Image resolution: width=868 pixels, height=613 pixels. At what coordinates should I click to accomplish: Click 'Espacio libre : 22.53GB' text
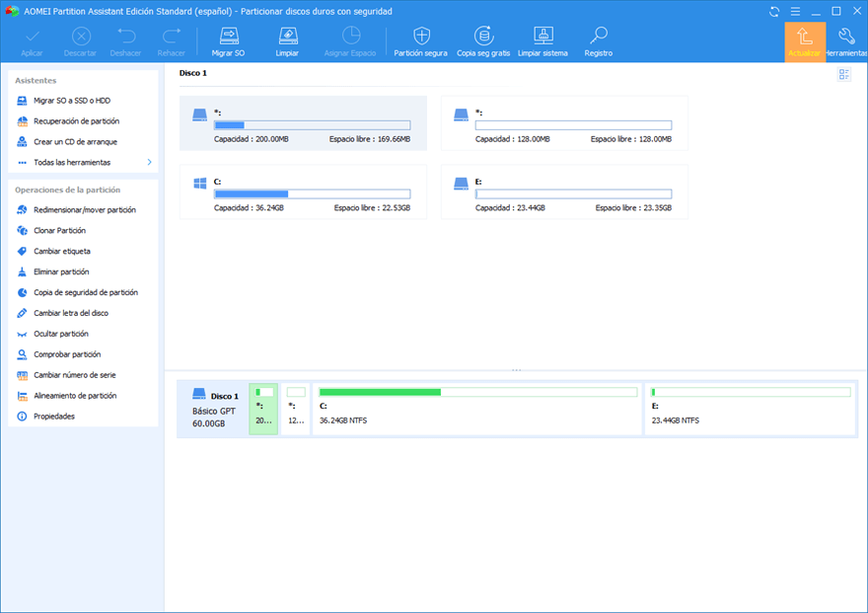coord(372,208)
